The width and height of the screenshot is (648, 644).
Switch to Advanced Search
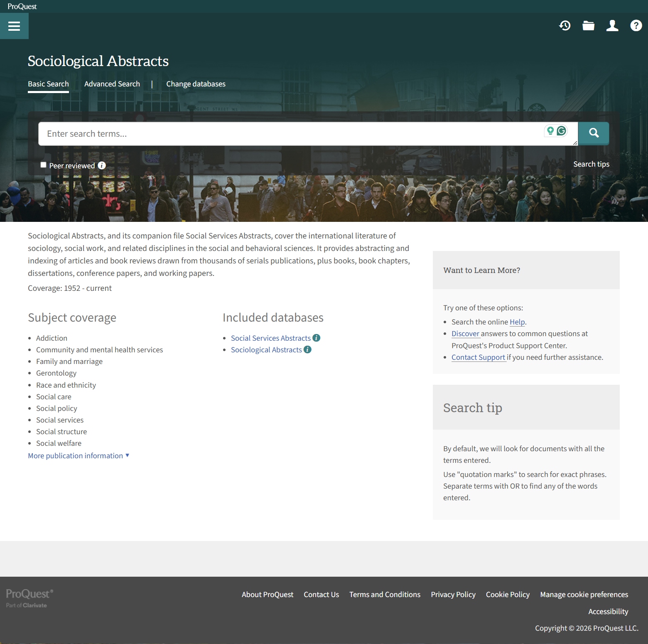tap(112, 84)
